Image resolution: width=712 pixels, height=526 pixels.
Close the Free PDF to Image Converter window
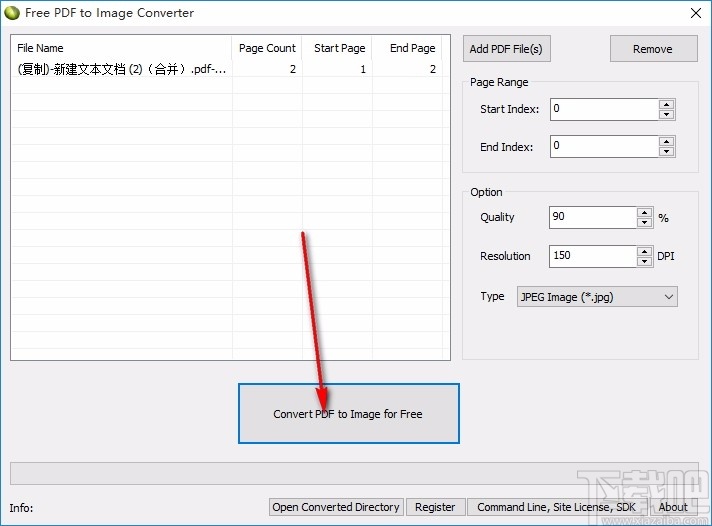tap(695, 13)
